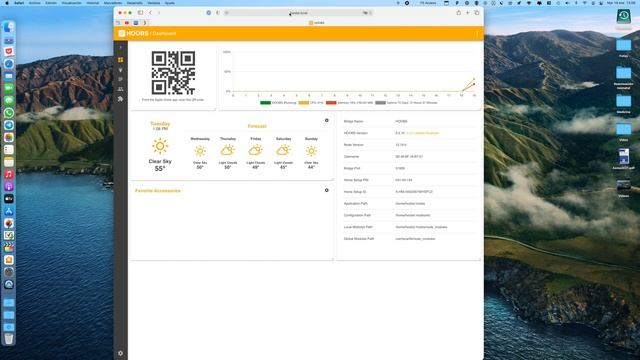This screenshot has width=640, height=360.
Task: Click the Thursday forecast cloud icon
Action: click(228, 151)
